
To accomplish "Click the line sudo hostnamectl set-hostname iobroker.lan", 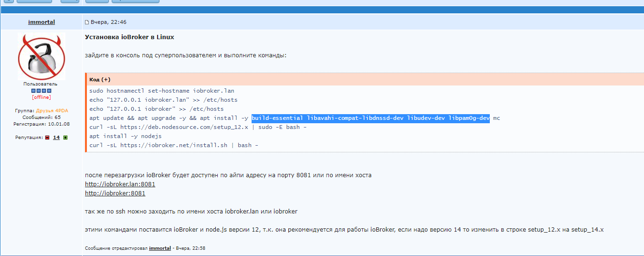I will click(x=162, y=91).
